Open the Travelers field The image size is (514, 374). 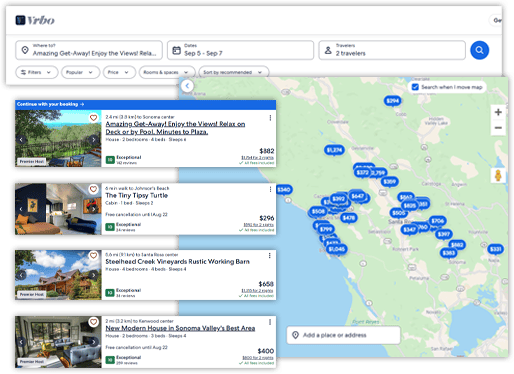[x=392, y=50]
